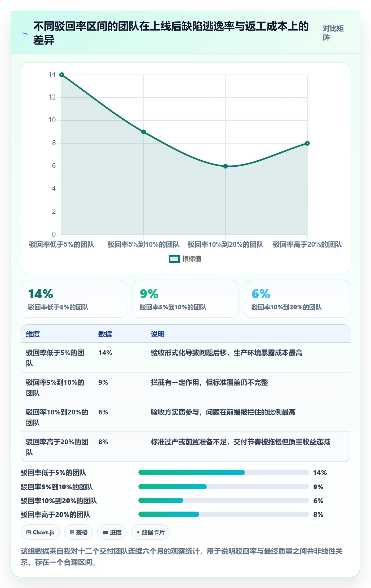Click the lightning bolt icon beside the title
Screen dimensions: 371x588
[x=25, y=34]
